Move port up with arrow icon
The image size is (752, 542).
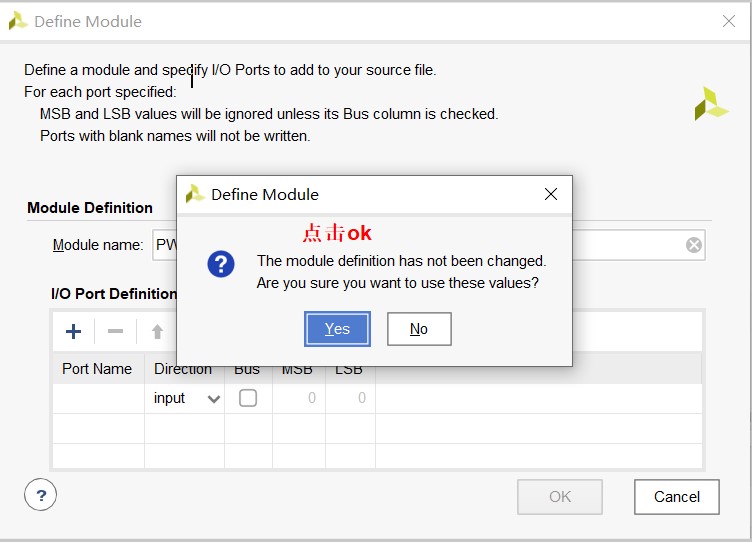[x=157, y=332]
